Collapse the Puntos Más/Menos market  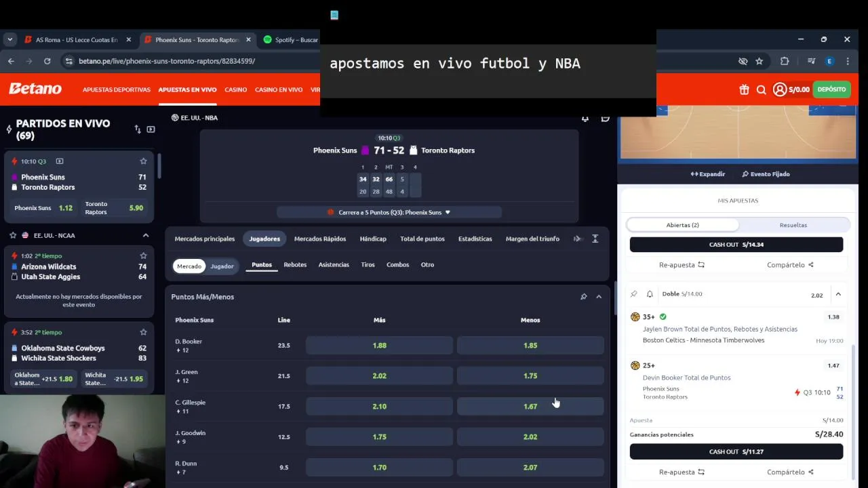[x=599, y=297]
